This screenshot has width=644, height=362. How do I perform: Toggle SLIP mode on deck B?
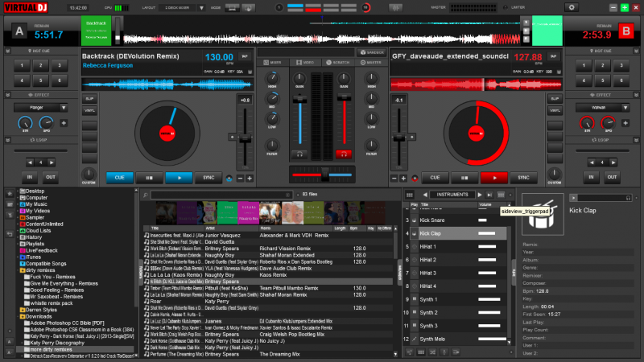[x=555, y=99]
